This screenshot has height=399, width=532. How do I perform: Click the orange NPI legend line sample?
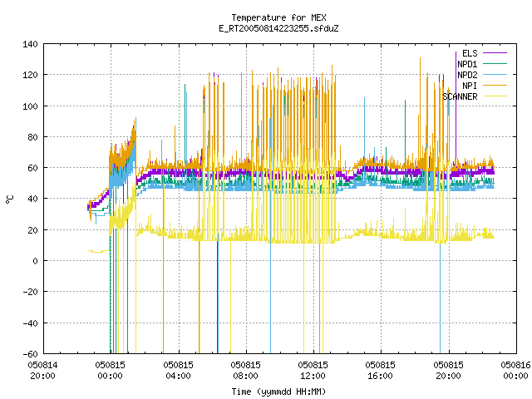click(495, 85)
